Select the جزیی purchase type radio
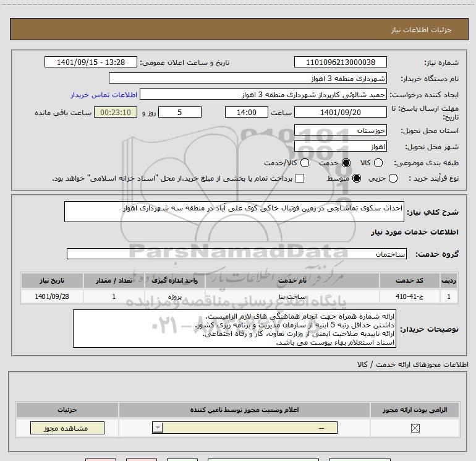This screenshot has height=461, width=476. 393,179
